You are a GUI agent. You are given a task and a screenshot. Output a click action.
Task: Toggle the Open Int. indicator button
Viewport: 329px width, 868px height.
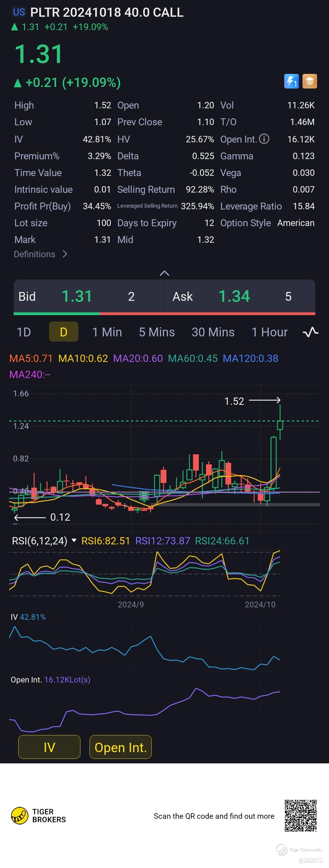click(x=120, y=747)
